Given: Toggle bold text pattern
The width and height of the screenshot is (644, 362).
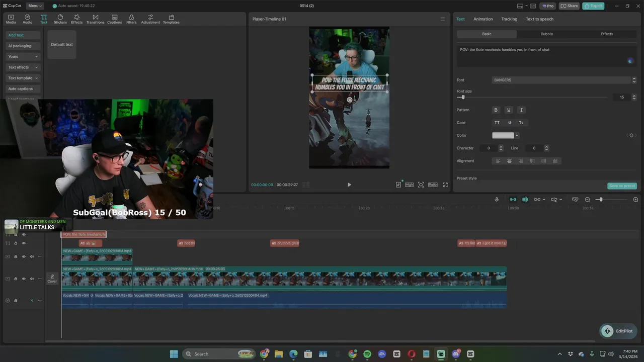Looking at the screenshot, I should pyautogui.click(x=496, y=110).
